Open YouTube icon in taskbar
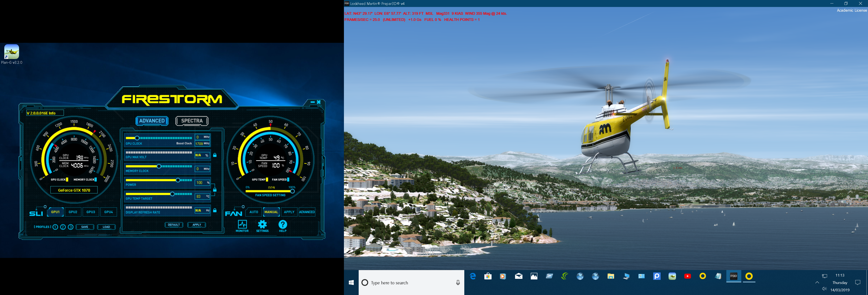868x295 pixels. (687, 276)
